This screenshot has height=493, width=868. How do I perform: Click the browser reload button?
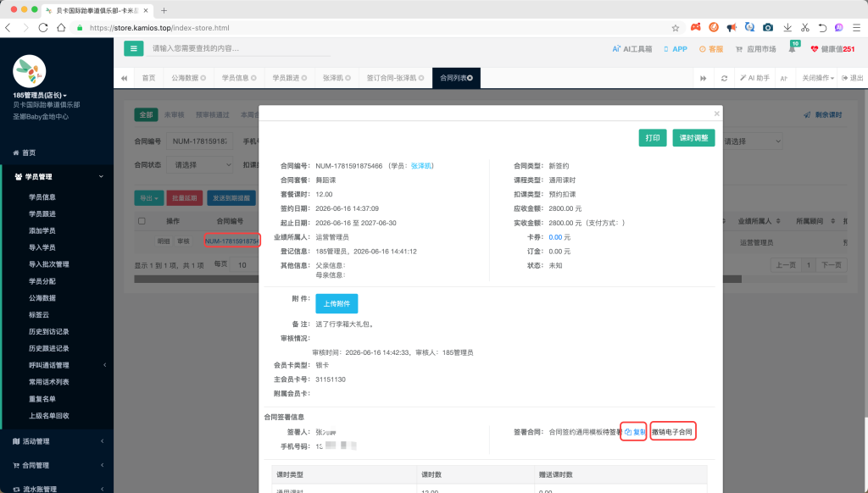(x=42, y=28)
